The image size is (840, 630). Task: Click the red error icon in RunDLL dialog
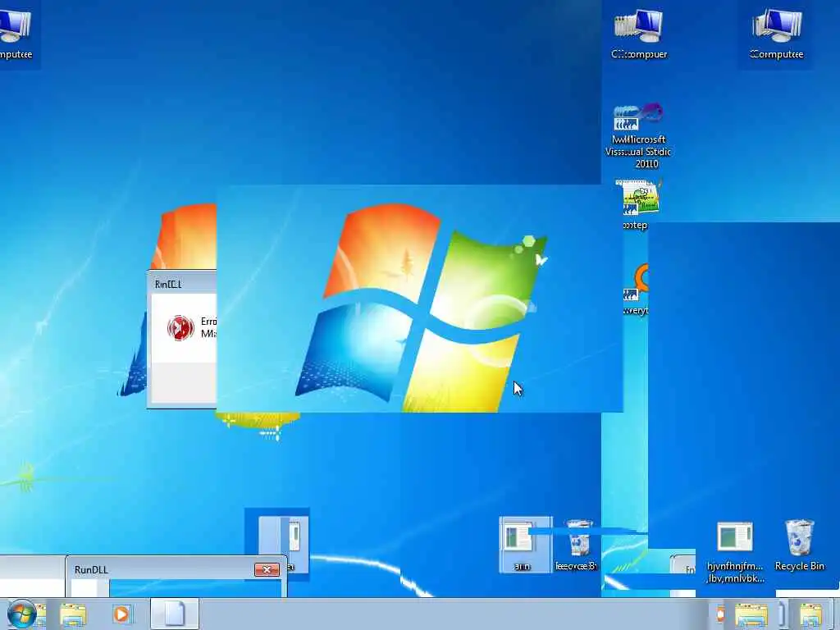click(x=180, y=327)
